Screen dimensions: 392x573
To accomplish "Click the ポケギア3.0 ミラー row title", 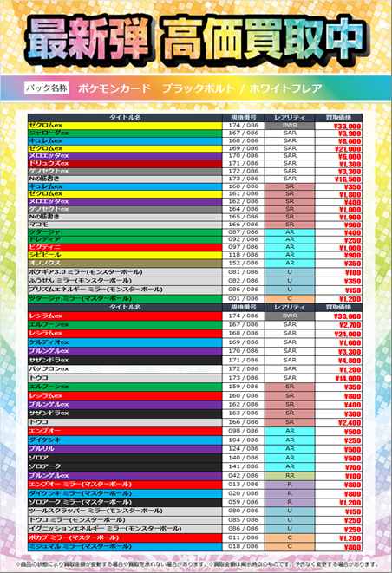I will [x=125, y=272].
